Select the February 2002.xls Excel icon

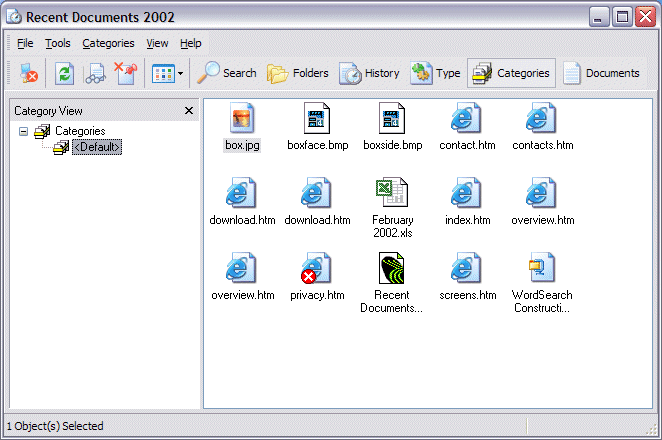tap(392, 192)
